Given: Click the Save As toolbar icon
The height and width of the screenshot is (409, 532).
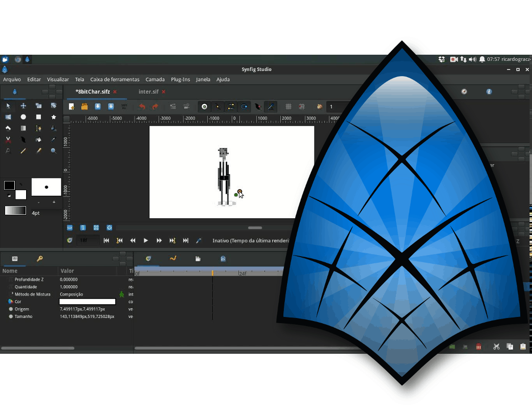Looking at the screenshot, I should [x=111, y=106].
